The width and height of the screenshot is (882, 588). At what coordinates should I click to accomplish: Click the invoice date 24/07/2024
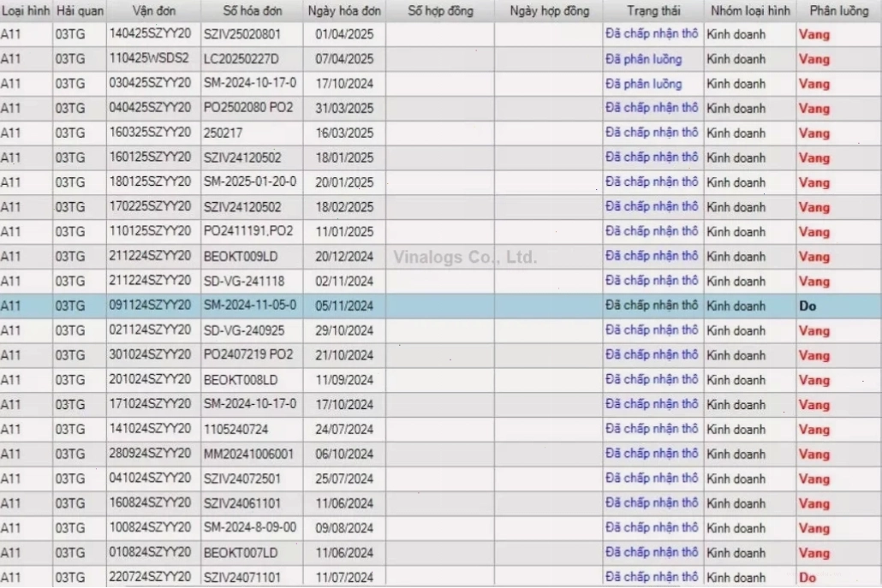tap(344, 430)
